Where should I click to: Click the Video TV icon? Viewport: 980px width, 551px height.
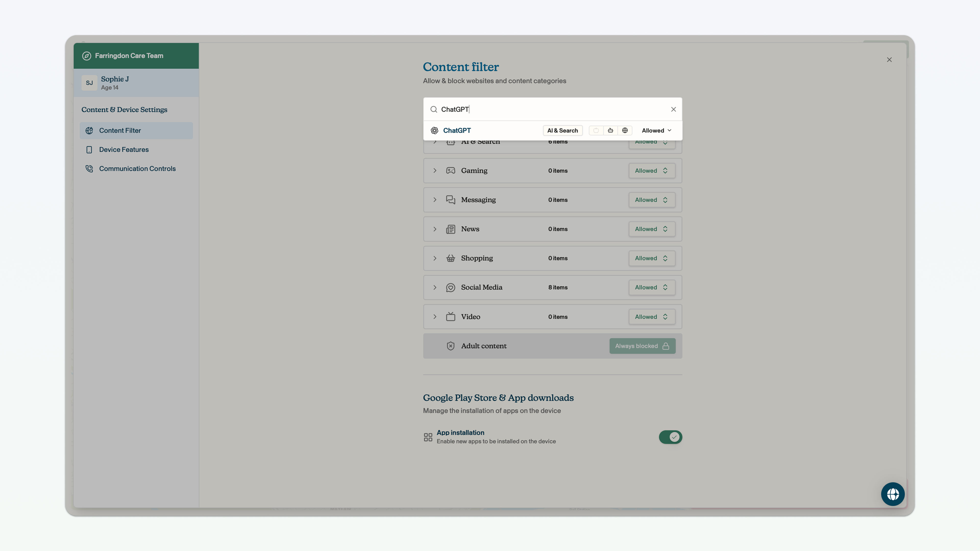tap(450, 317)
